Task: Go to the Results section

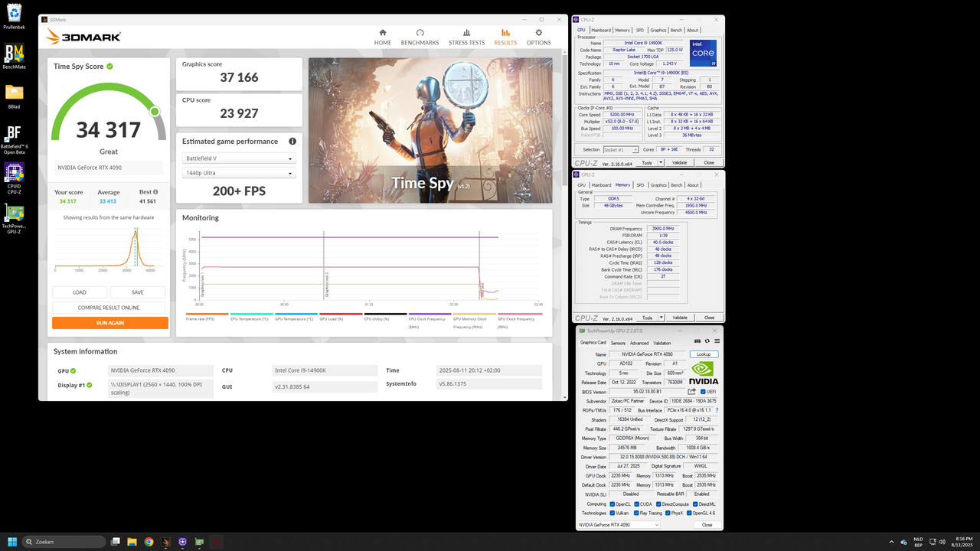Action: coord(505,37)
